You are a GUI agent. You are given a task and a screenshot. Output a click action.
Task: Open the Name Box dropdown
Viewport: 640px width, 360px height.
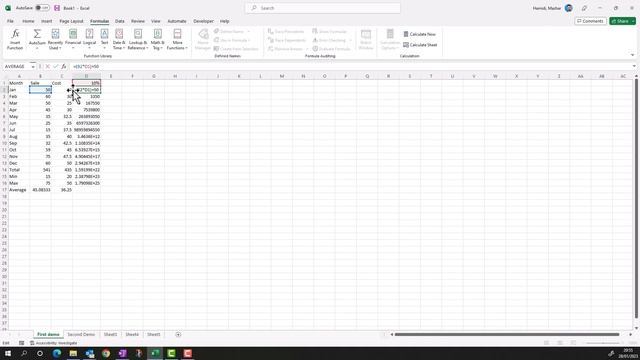pyautogui.click(x=33, y=67)
